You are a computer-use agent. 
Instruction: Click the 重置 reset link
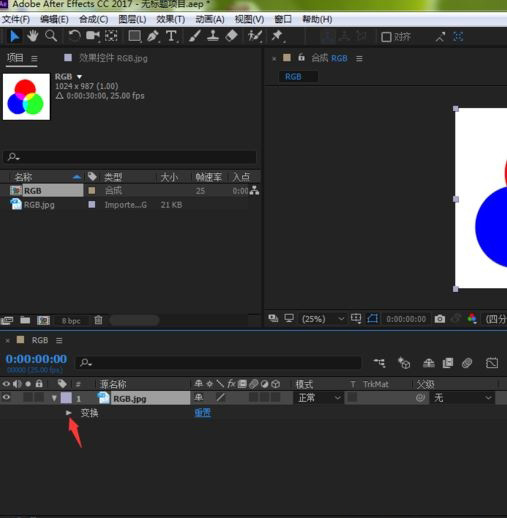coord(202,413)
